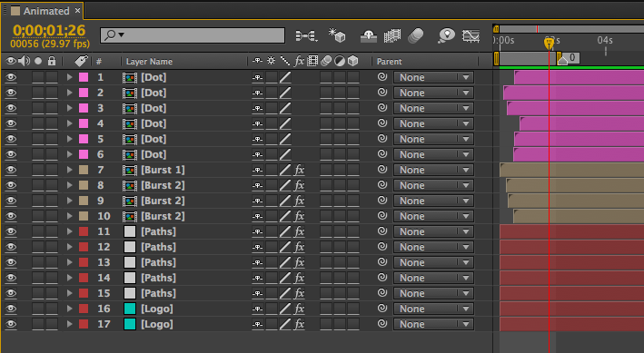This screenshot has height=353, width=644.
Task: Toggle visibility of layer 16 Logo
Action: click(x=11, y=309)
